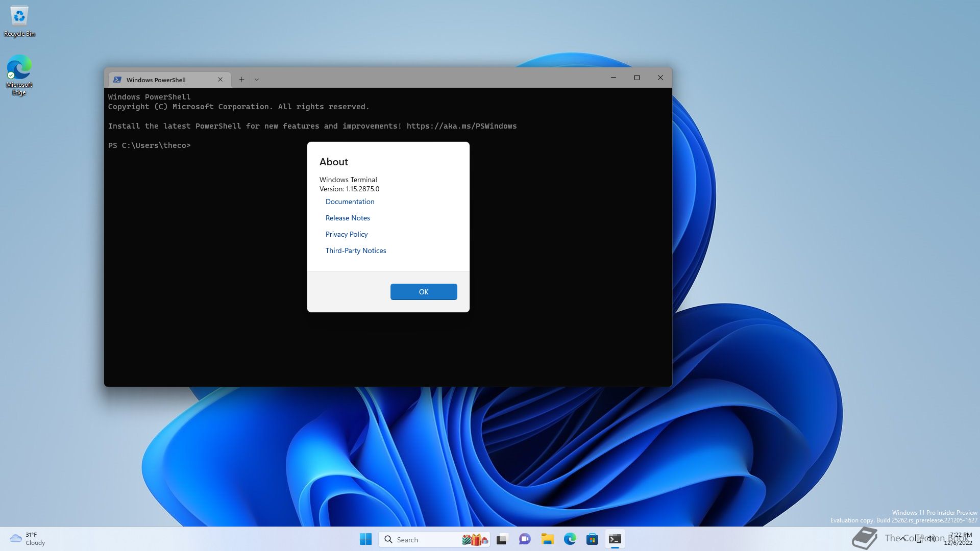Open Microsoft Store from the taskbar
This screenshot has height=551, width=980.
593,539
